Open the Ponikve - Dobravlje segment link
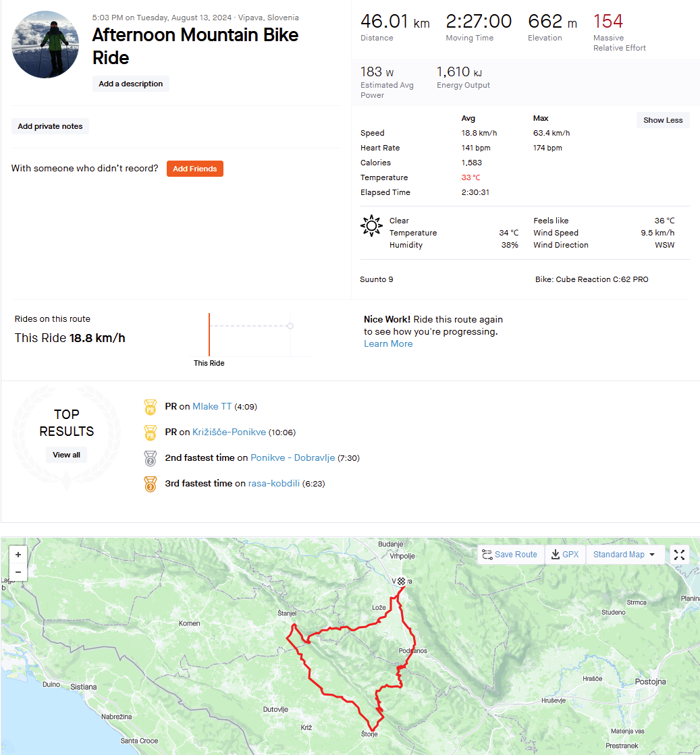This screenshot has width=700, height=755. [292, 458]
